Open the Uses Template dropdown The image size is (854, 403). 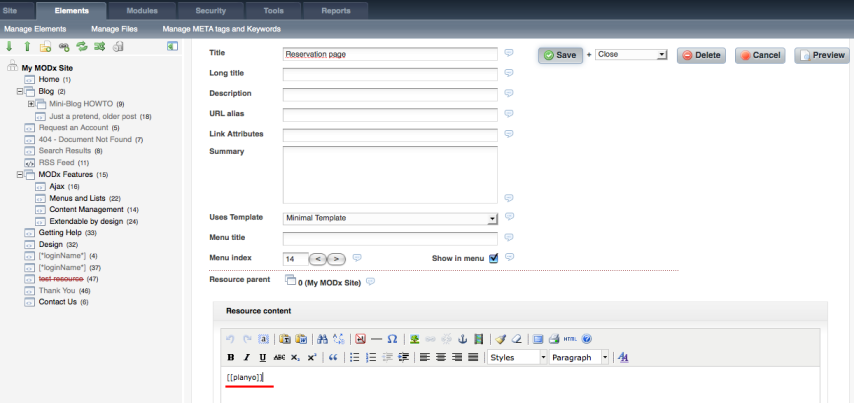coord(492,217)
